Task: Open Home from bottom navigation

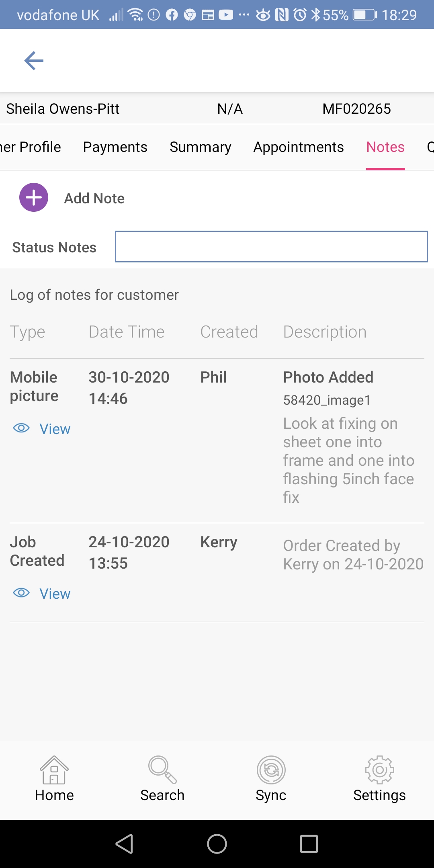Action: pyautogui.click(x=54, y=770)
